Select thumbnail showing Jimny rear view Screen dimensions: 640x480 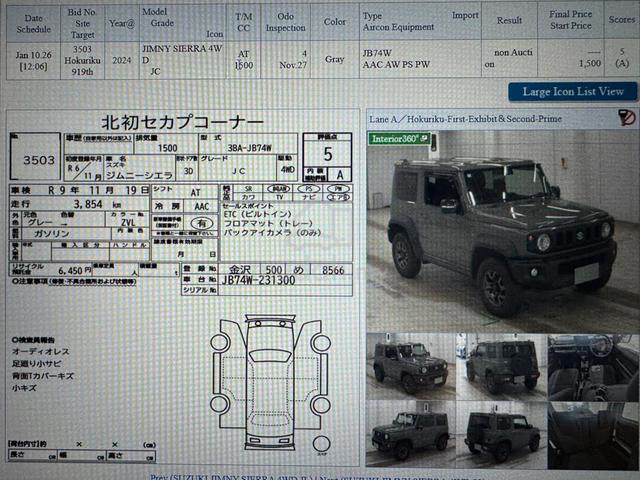point(502,366)
